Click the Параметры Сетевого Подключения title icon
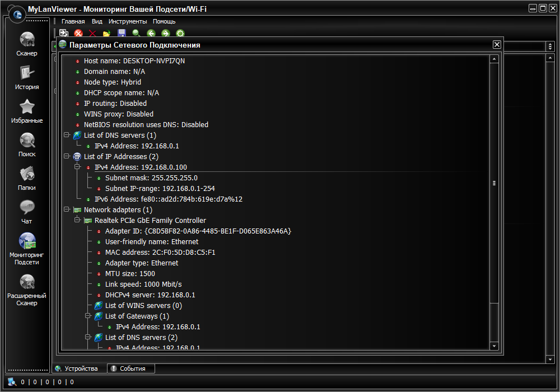Image resolution: width=560 pixels, height=392 pixels. click(63, 45)
